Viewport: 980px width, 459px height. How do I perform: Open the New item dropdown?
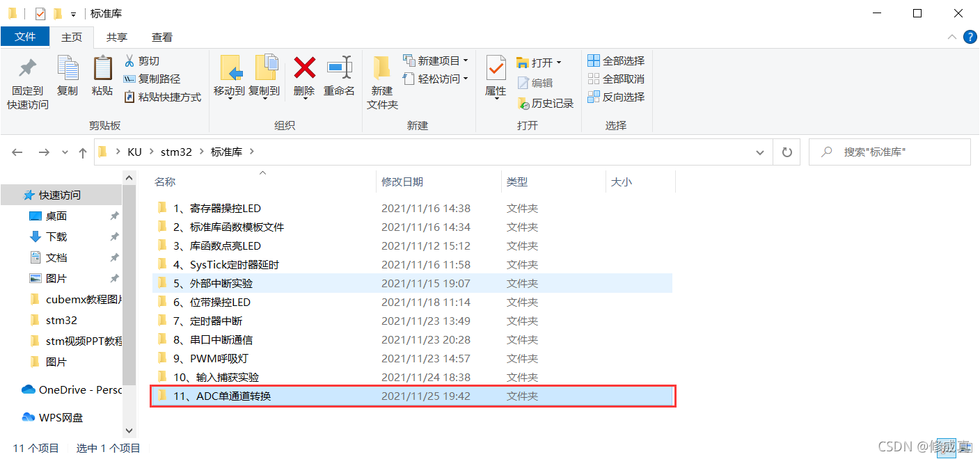(436, 61)
